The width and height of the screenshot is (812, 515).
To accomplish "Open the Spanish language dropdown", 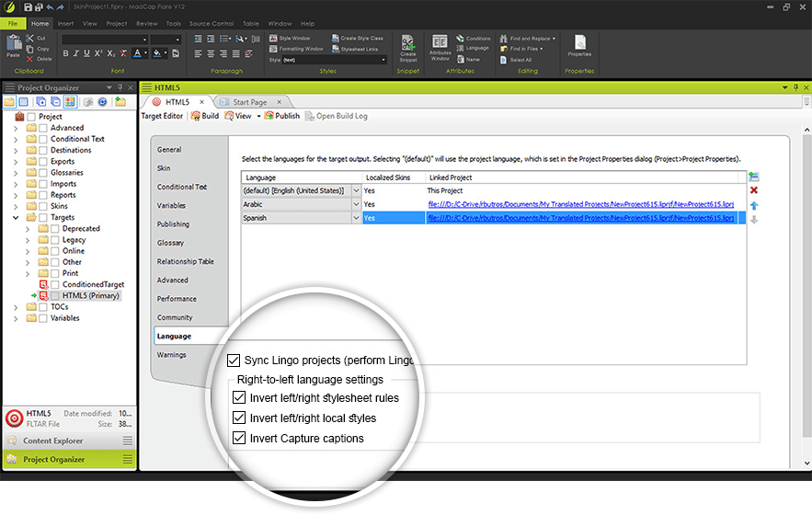I will tap(356, 218).
